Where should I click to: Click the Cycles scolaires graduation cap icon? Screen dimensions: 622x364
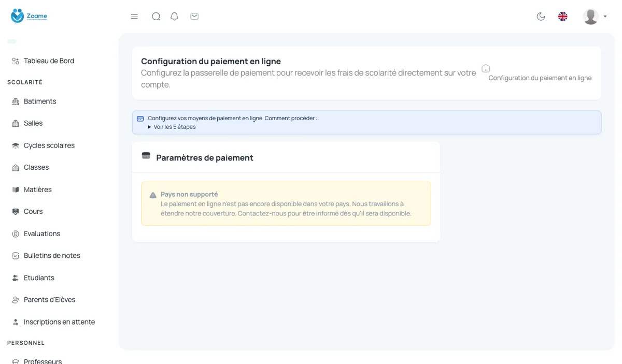pyautogui.click(x=16, y=145)
